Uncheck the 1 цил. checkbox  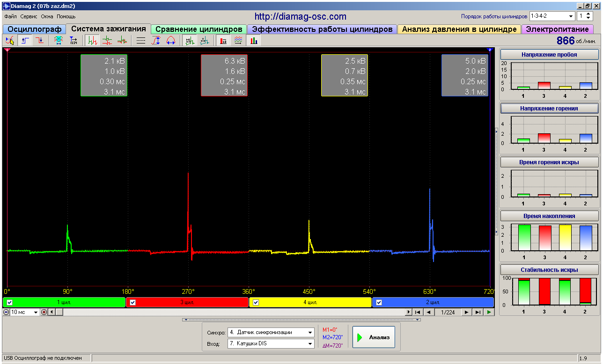(x=10, y=302)
